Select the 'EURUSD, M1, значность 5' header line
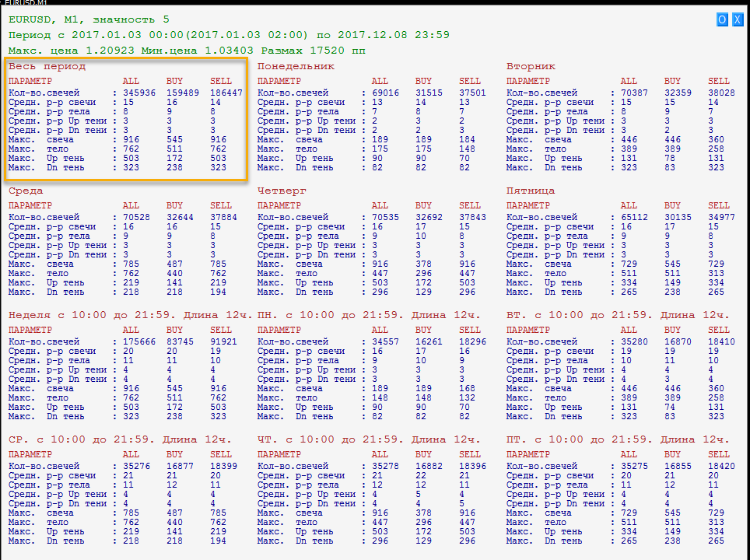The width and height of the screenshot is (750, 560). click(x=89, y=19)
